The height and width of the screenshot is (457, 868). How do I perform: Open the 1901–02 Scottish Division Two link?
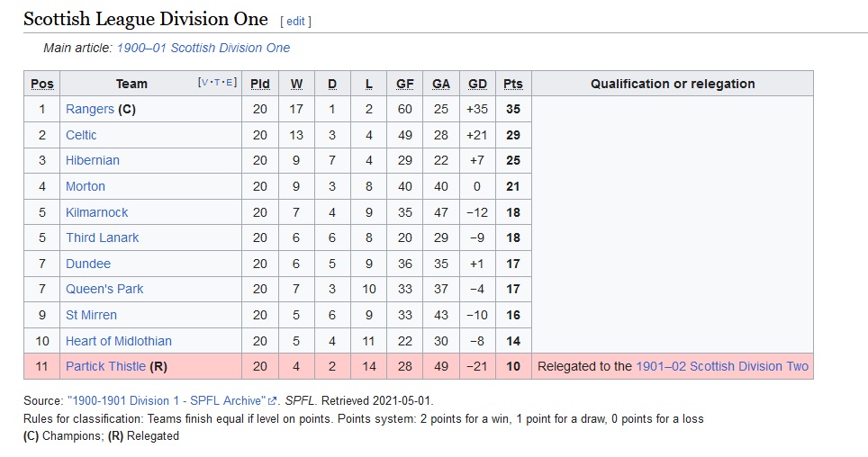(722, 366)
